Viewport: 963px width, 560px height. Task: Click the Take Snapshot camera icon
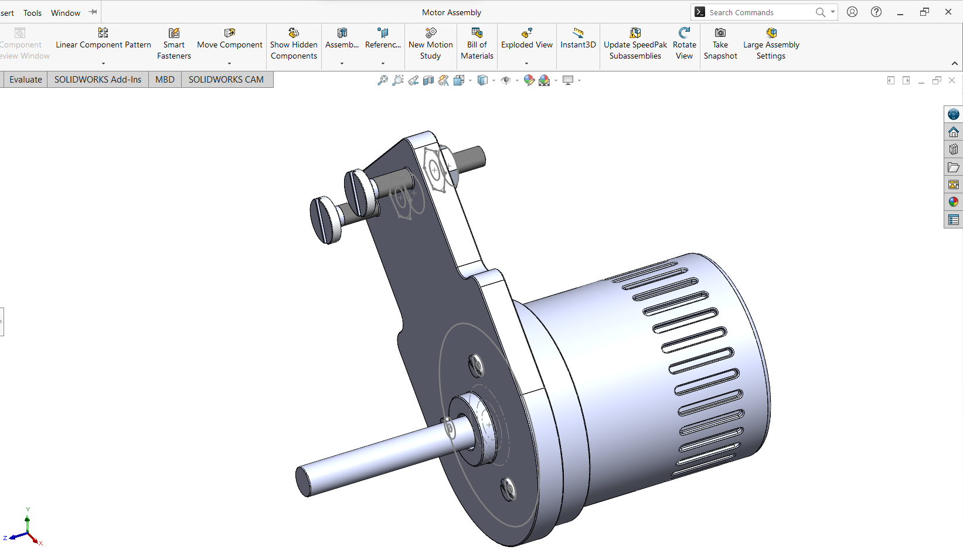[720, 44]
